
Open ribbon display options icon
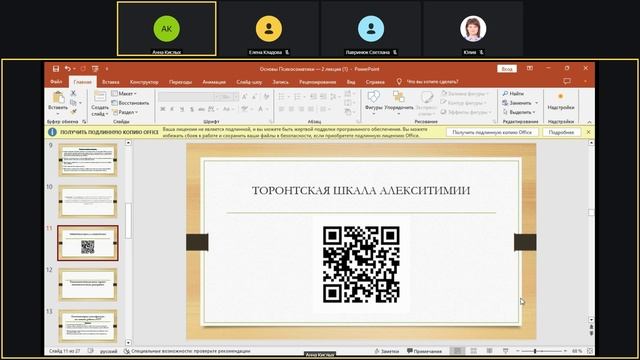530,68
